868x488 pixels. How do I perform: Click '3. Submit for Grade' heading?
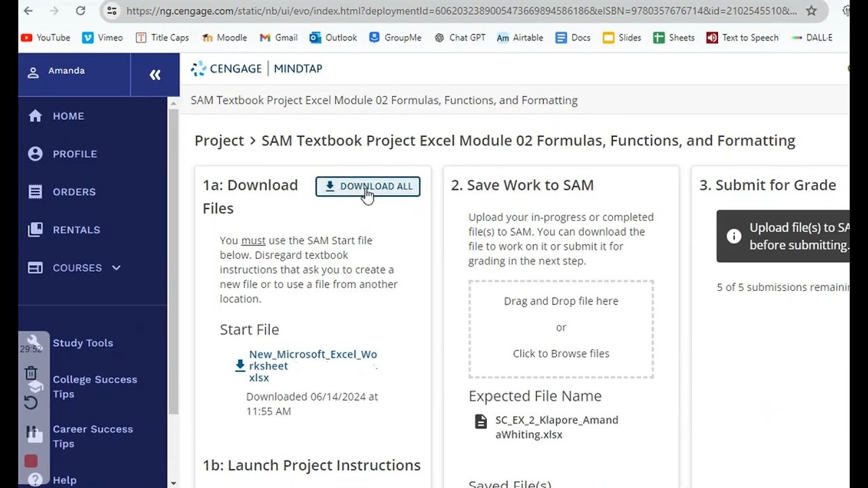tap(768, 185)
